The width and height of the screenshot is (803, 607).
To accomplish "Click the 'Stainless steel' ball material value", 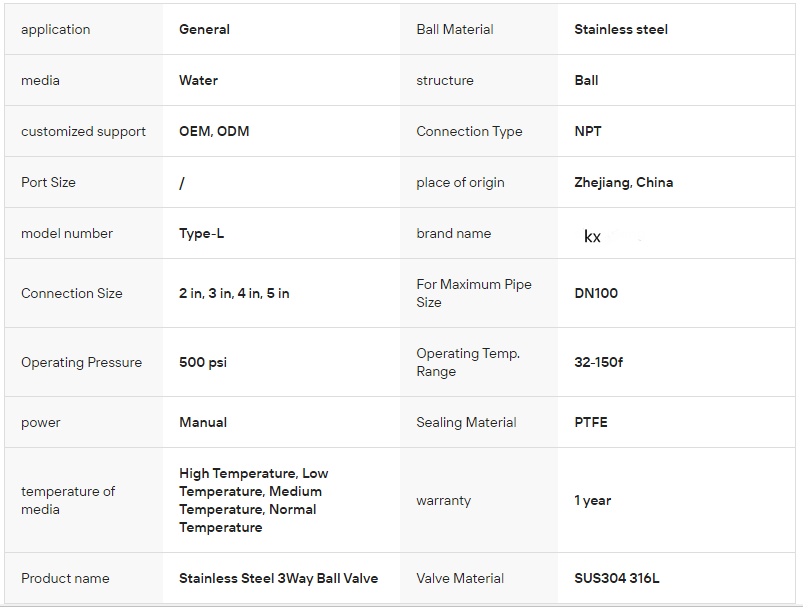I will point(620,29).
